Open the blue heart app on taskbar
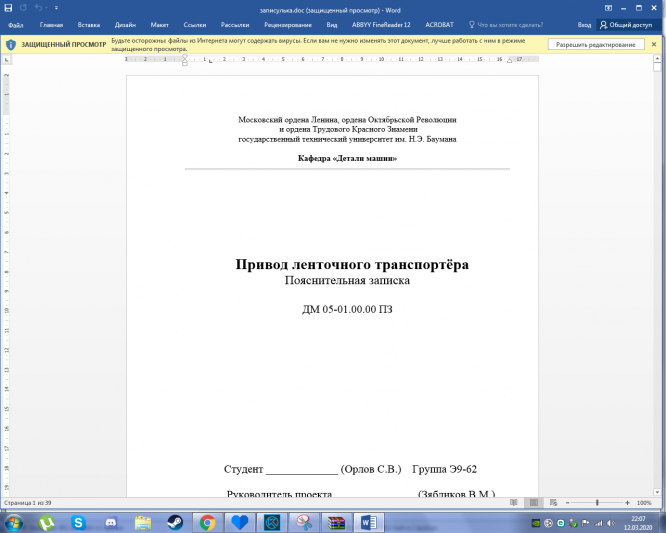The image size is (666, 533). click(x=240, y=522)
